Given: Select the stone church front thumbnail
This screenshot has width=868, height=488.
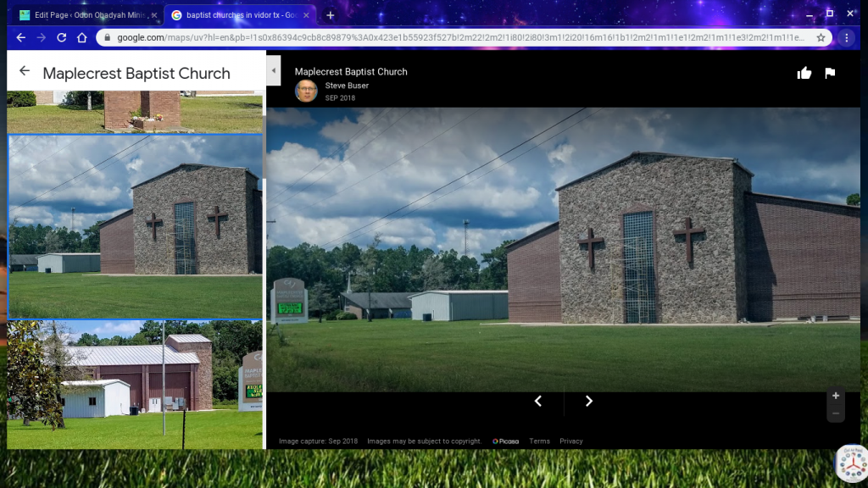Looking at the screenshot, I should pos(136,226).
